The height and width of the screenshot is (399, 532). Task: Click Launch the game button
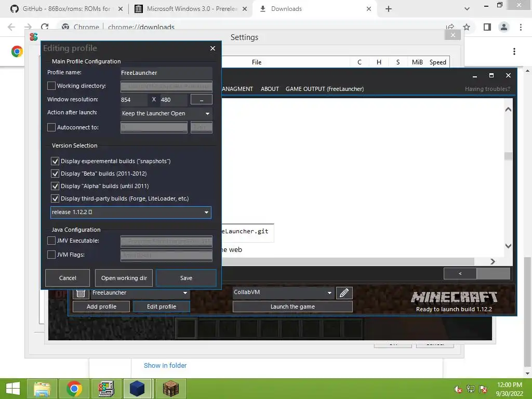pos(292,307)
